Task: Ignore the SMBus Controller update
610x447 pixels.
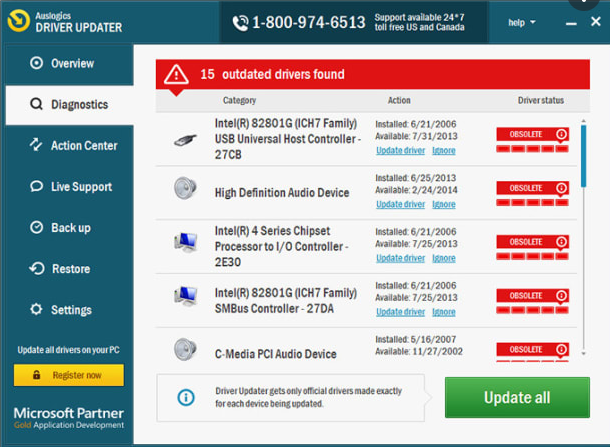Action: (x=443, y=312)
